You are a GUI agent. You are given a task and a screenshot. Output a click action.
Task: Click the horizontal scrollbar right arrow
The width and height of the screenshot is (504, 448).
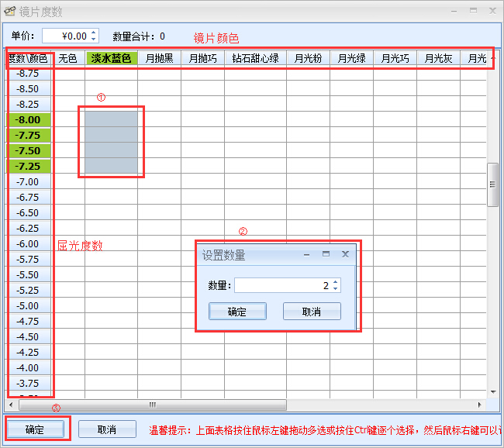(479, 405)
